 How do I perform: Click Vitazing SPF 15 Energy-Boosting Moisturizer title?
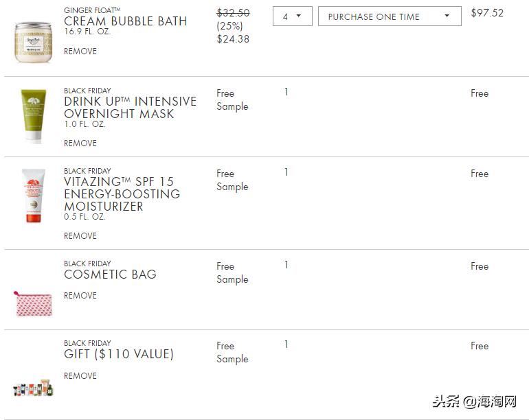coord(122,194)
